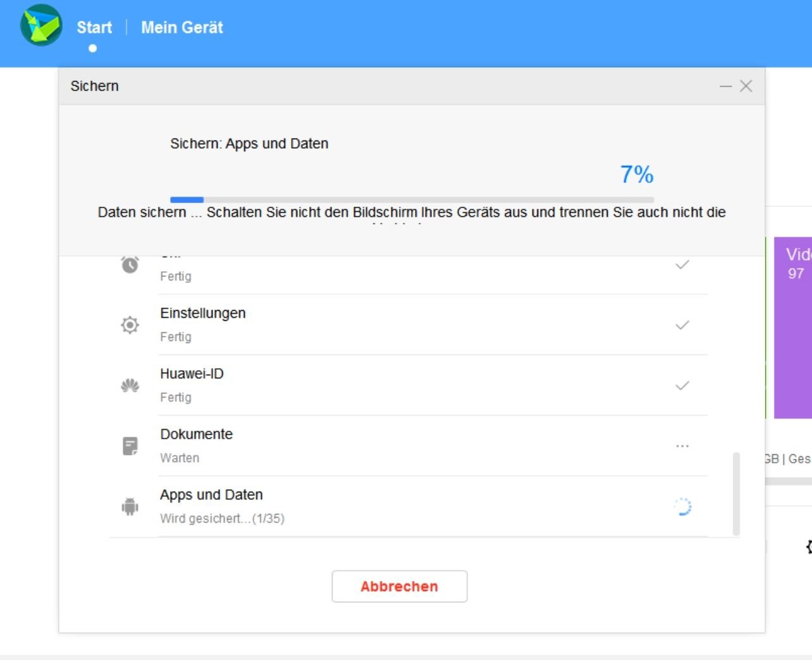The height and width of the screenshot is (660, 812).
Task: Click the clock row checkmark
Action: 682,265
